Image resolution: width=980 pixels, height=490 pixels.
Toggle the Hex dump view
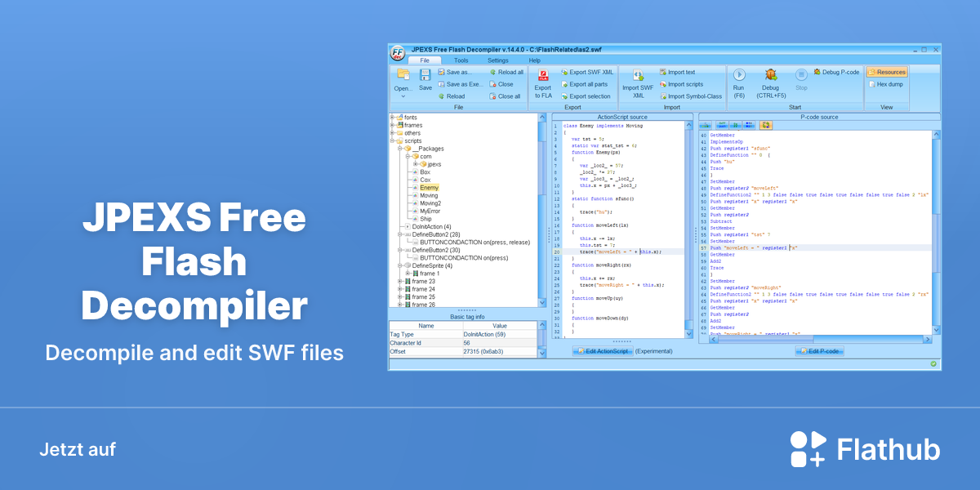coord(885,84)
